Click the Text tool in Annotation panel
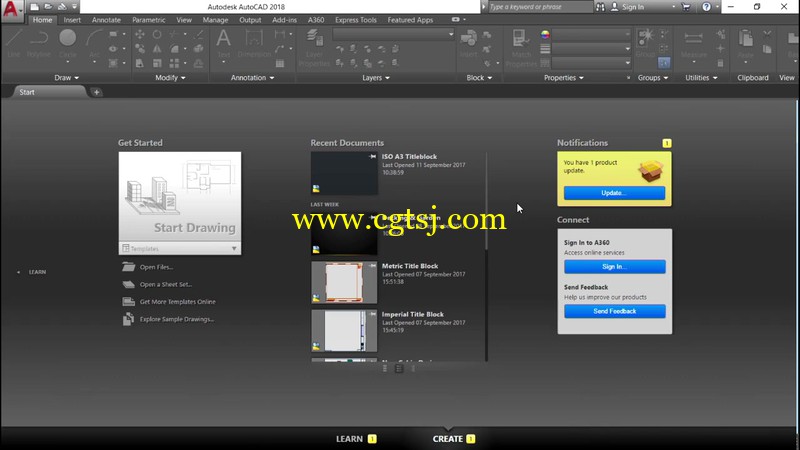This screenshot has height=450, width=800. (x=223, y=44)
